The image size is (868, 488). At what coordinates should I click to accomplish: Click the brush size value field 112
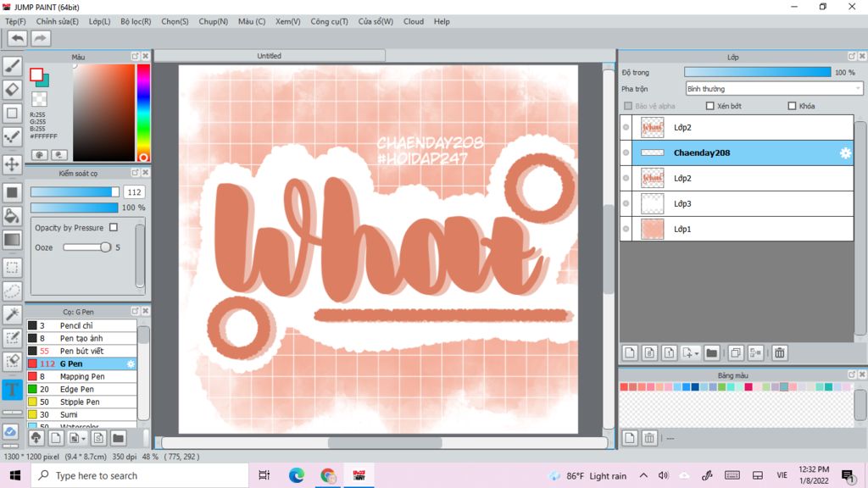click(134, 192)
